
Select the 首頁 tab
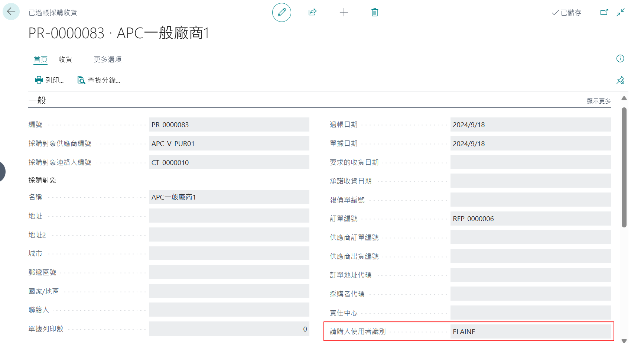[40, 59]
